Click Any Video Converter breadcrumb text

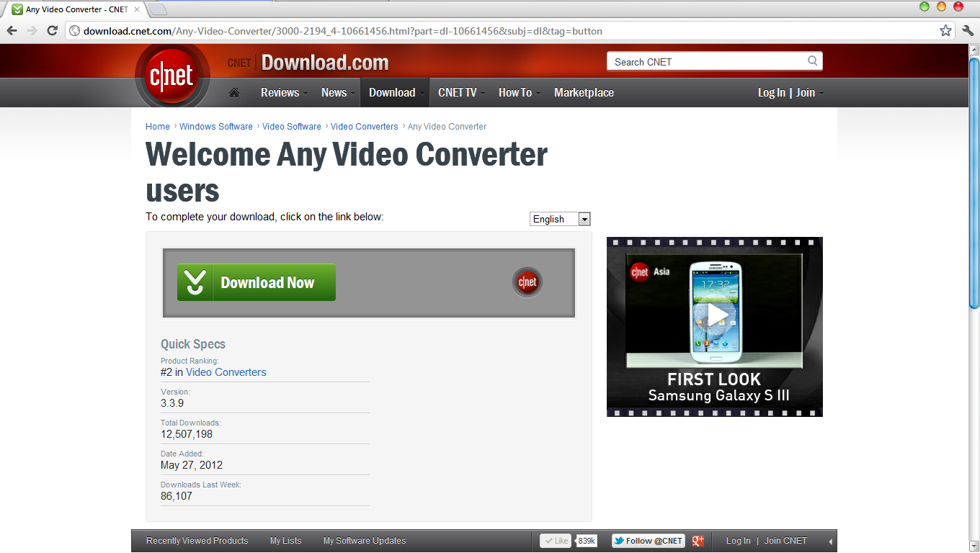(x=447, y=126)
